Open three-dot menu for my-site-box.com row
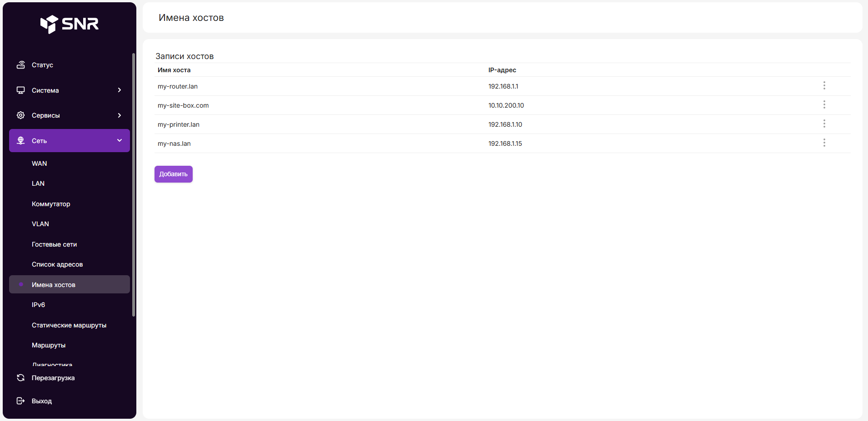Screen dimensions: 868x421 click(x=824, y=105)
